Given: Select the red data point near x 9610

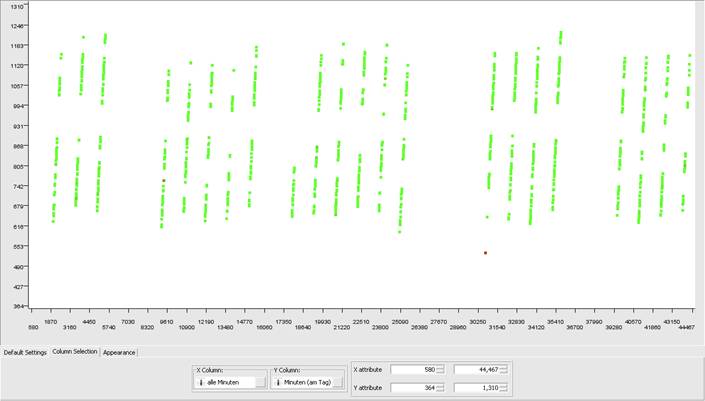Looking at the screenshot, I should click(164, 180).
